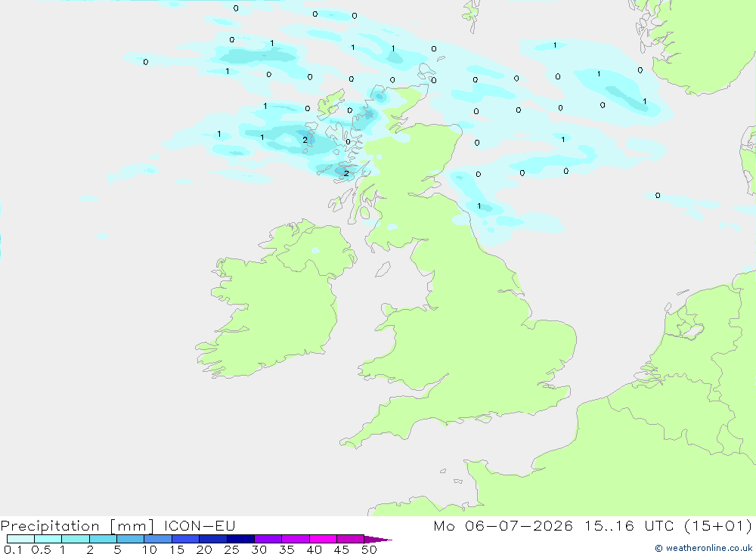The width and height of the screenshot is (756, 554).
Task: Click the 2–5 mm legend color swatch
Action: tap(103, 539)
